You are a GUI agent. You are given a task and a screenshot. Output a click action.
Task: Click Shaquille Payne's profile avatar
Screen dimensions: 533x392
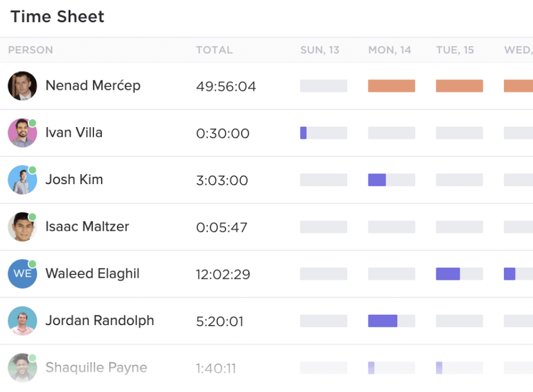22,368
